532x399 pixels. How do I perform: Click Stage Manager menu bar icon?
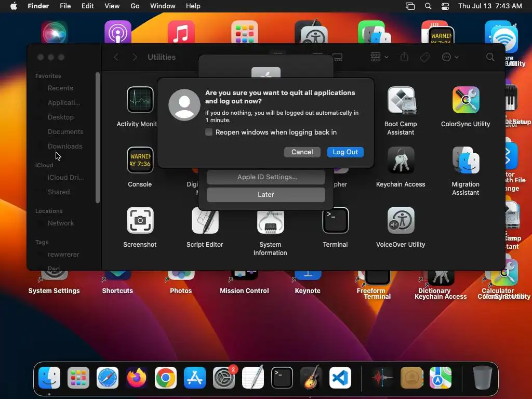click(410, 6)
